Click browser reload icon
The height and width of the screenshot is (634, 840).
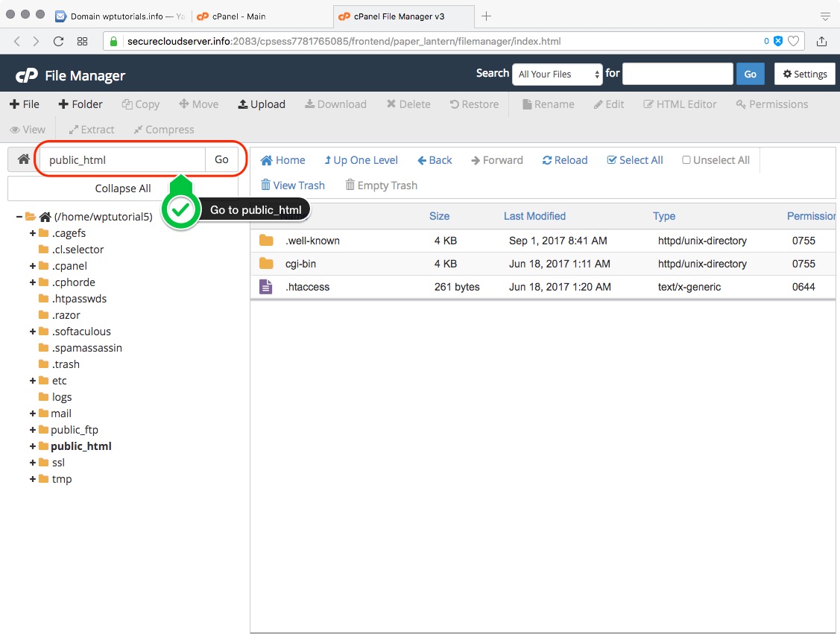pyautogui.click(x=58, y=41)
